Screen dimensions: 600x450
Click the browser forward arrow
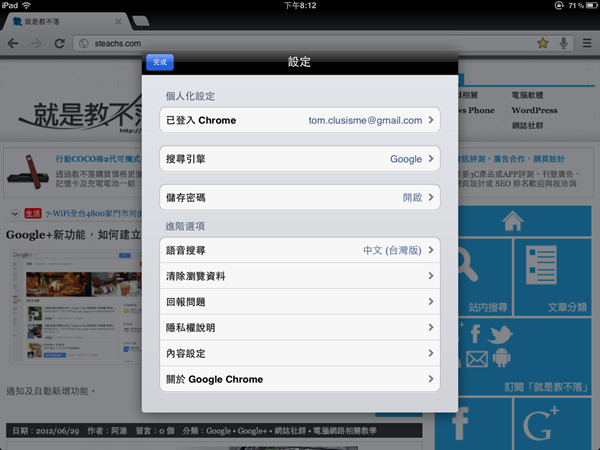click(36, 43)
